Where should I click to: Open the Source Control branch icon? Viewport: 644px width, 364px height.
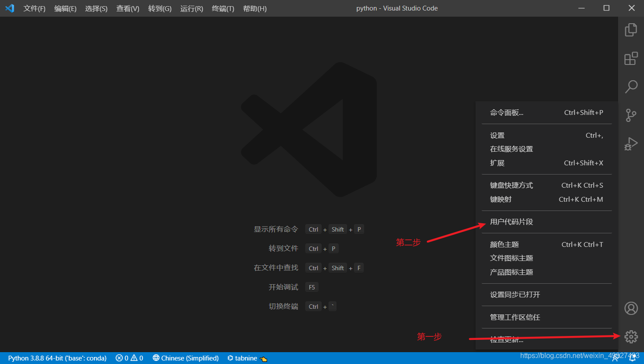[x=631, y=115]
